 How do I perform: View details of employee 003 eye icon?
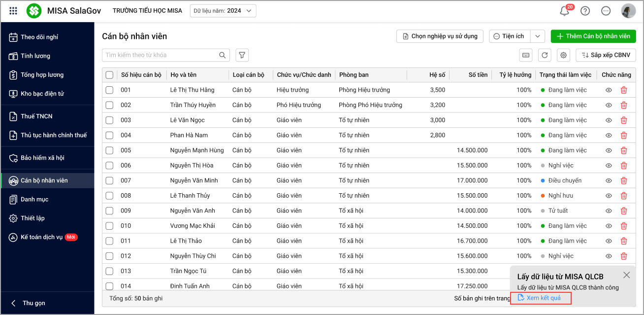(609, 120)
